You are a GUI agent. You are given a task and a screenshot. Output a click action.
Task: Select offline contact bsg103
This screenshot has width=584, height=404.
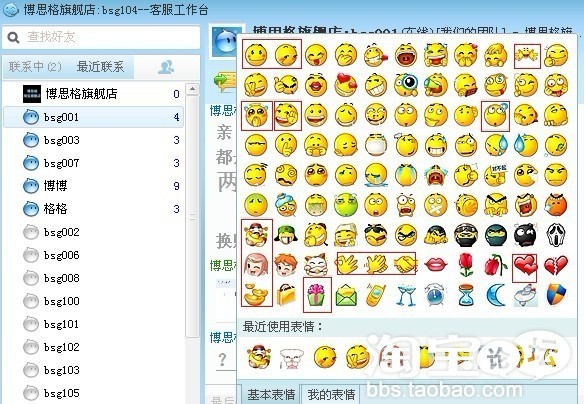coord(93,370)
